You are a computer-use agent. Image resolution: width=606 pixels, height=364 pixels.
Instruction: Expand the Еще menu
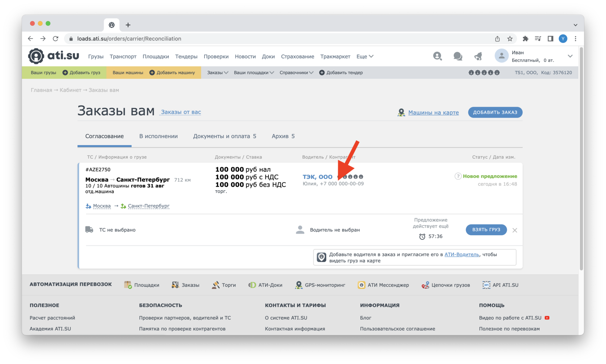click(365, 56)
